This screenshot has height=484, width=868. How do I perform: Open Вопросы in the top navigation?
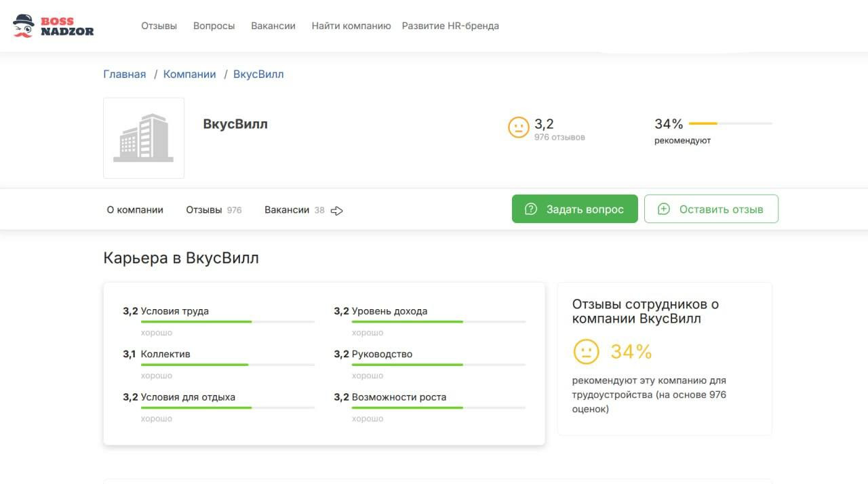[x=214, y=26]
